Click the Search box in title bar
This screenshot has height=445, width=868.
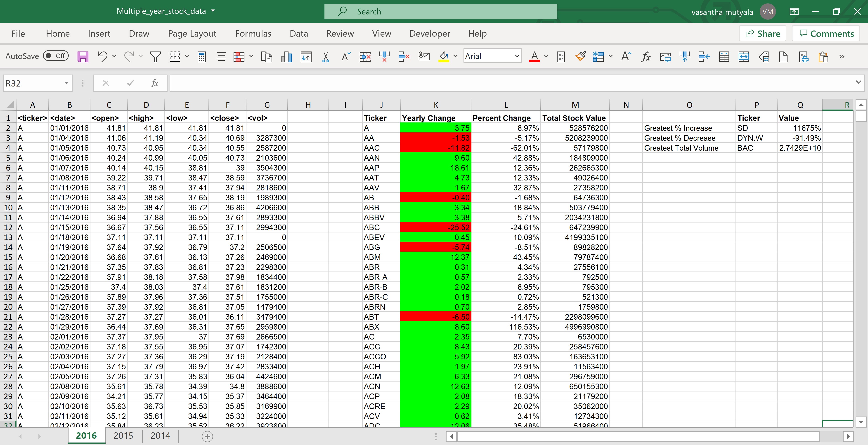441,12
